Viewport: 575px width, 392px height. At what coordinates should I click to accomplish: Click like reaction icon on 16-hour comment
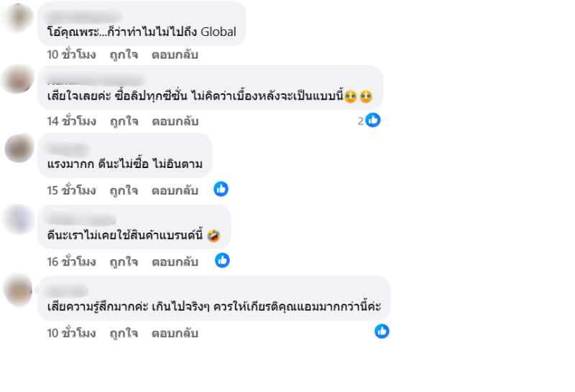pyautogui.click(x=222, y=261)
